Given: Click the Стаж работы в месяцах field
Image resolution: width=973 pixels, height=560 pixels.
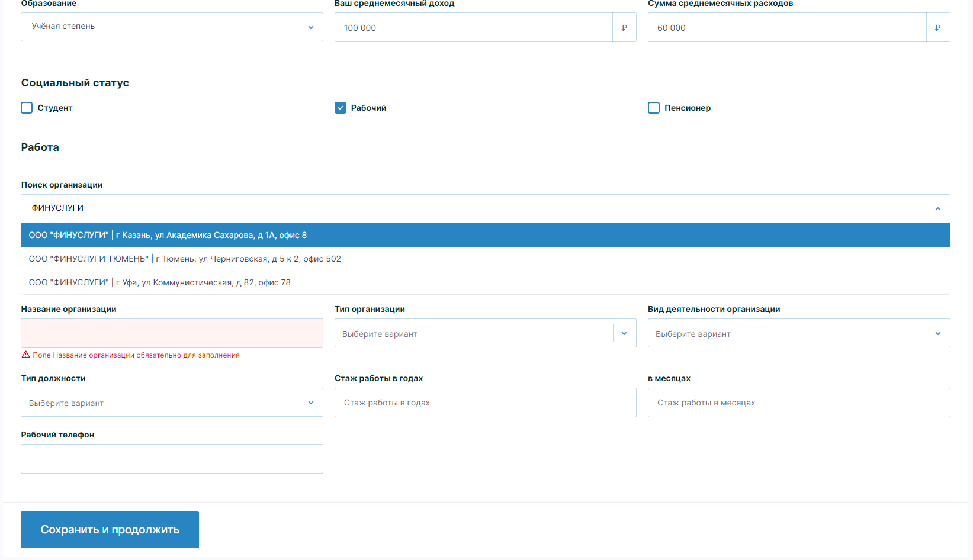Looking at the screenshot, I should point(798,403).
